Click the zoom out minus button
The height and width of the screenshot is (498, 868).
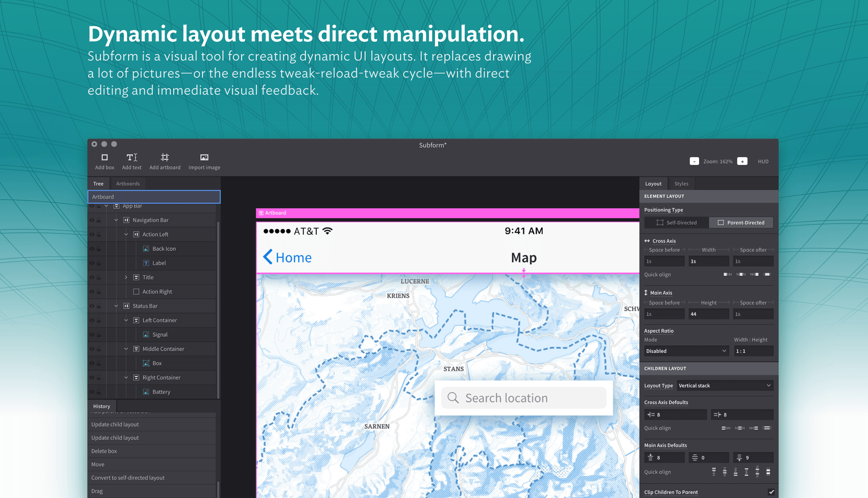(694, 161)
